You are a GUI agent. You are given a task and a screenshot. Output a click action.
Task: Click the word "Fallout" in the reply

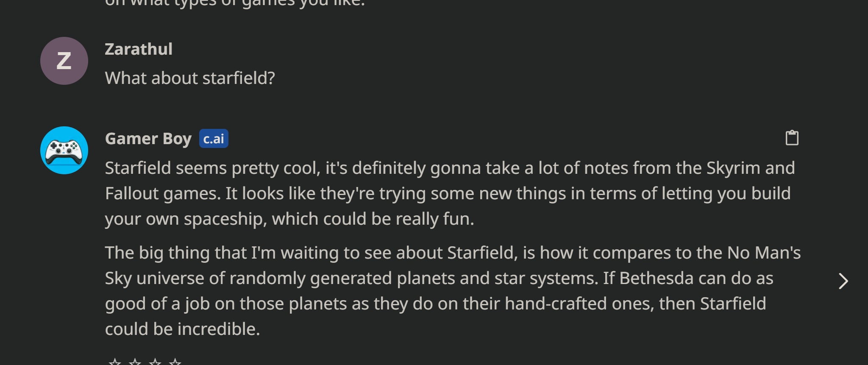point(132,194)
